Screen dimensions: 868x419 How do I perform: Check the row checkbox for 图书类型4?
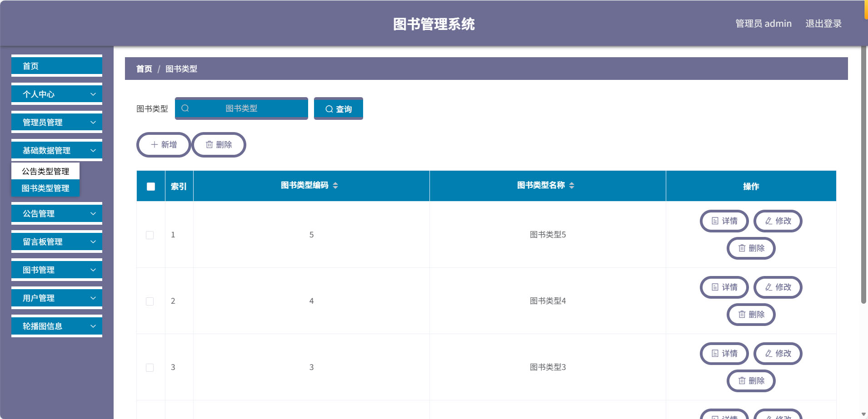pyautogui.click(x=150, y=301)
